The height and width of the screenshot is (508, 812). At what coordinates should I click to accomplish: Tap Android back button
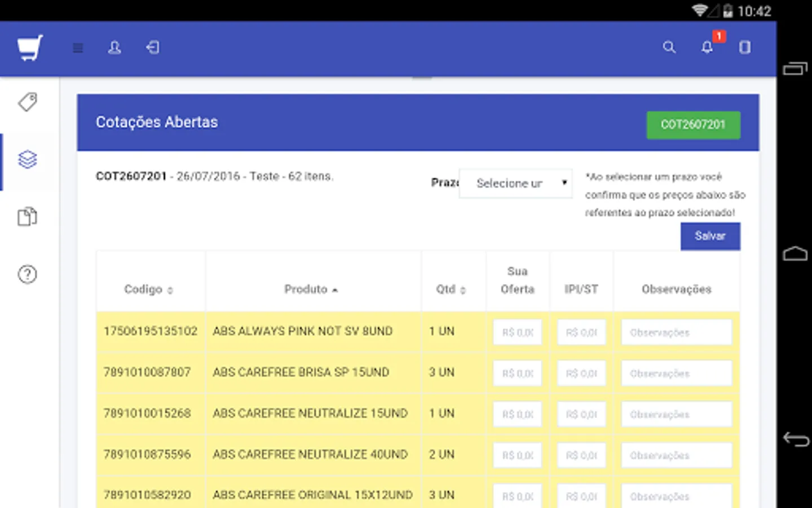796,439
